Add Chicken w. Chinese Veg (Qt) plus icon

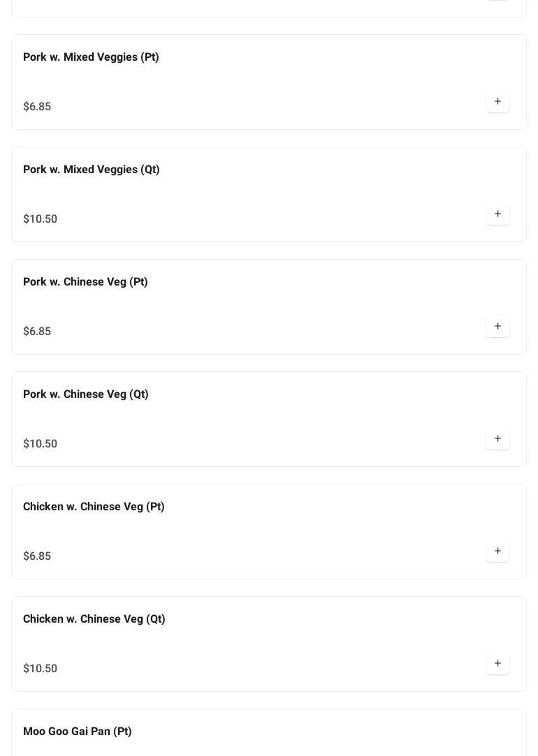click(x=497, y=664)
